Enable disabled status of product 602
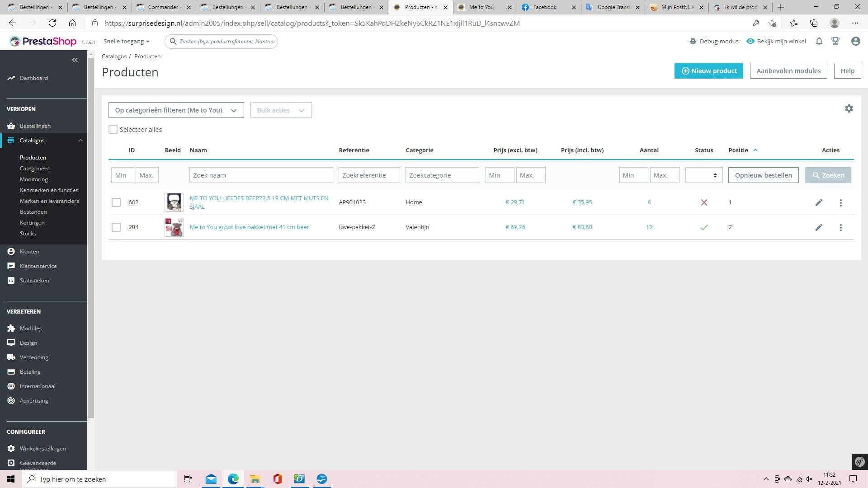Viewport: 868px width, 488px height. click(x=704, y=202)
